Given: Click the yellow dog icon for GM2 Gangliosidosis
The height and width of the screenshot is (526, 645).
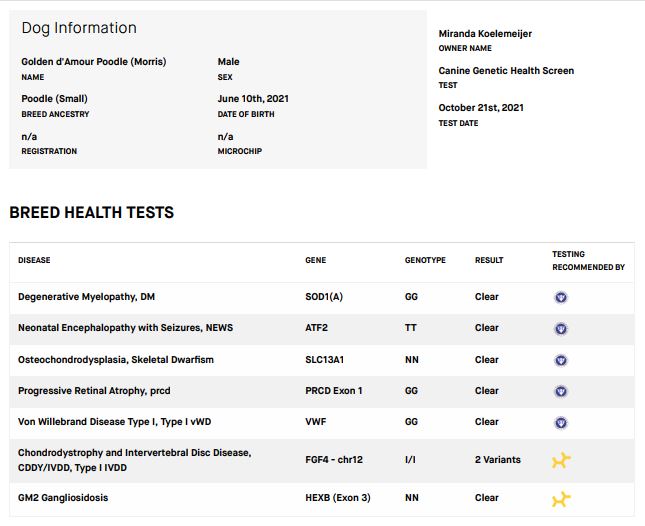Looking at the screenshot, I should point(562,498).
